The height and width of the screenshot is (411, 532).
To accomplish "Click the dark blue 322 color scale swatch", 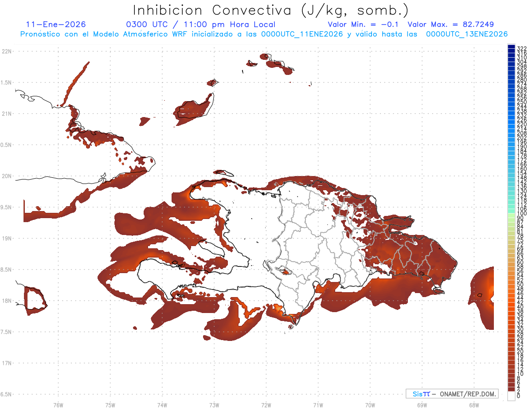I will click(511, 47).
